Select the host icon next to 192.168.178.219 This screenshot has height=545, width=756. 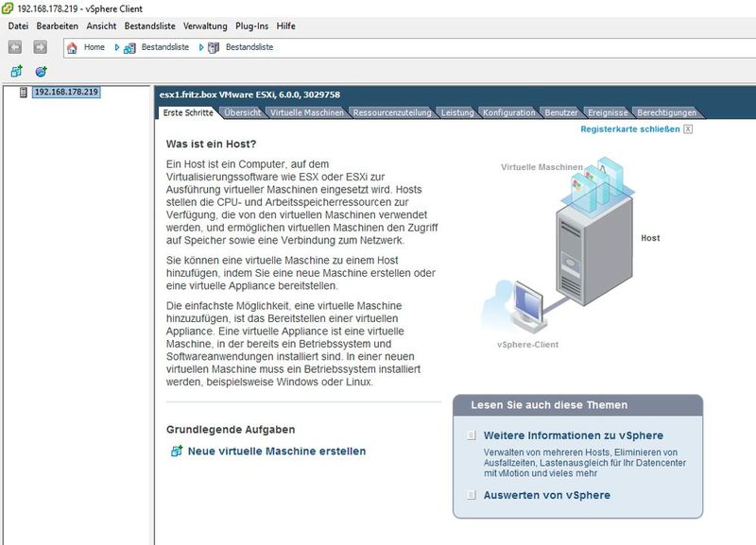[x=23, y=93]
